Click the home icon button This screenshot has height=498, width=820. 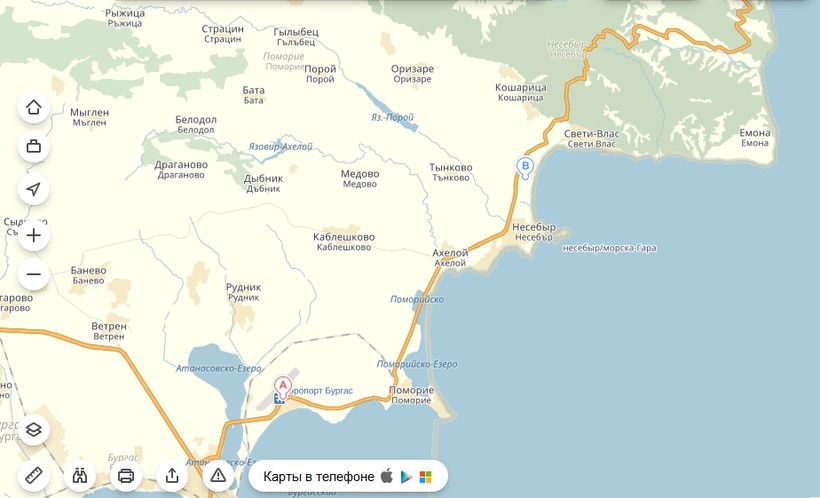pos(33,108)
